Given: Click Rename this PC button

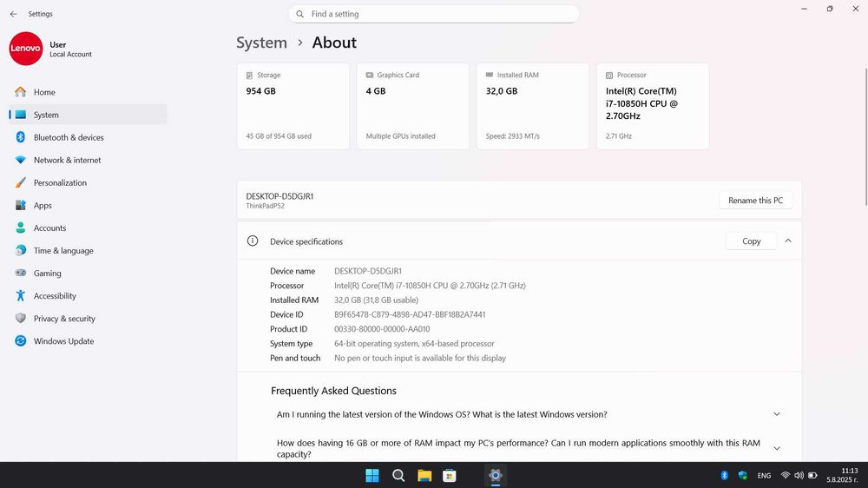Looking at the screenshot, I should pos(756,201).
